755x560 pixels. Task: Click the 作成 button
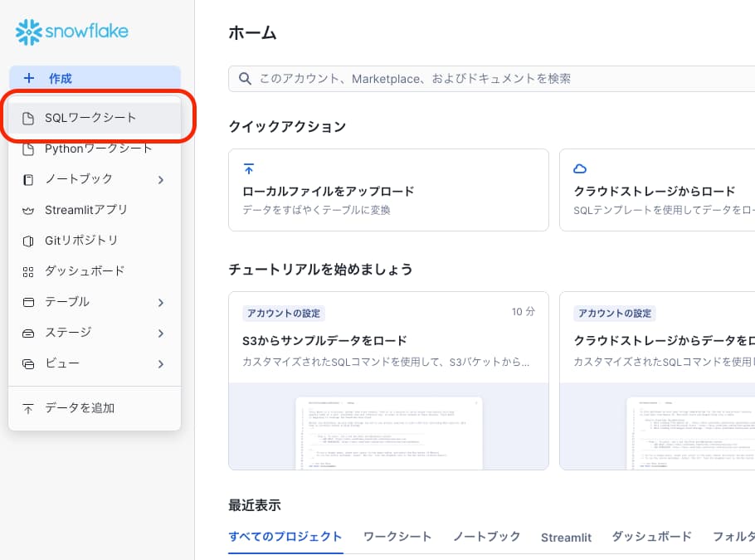[x=95, y=77]
